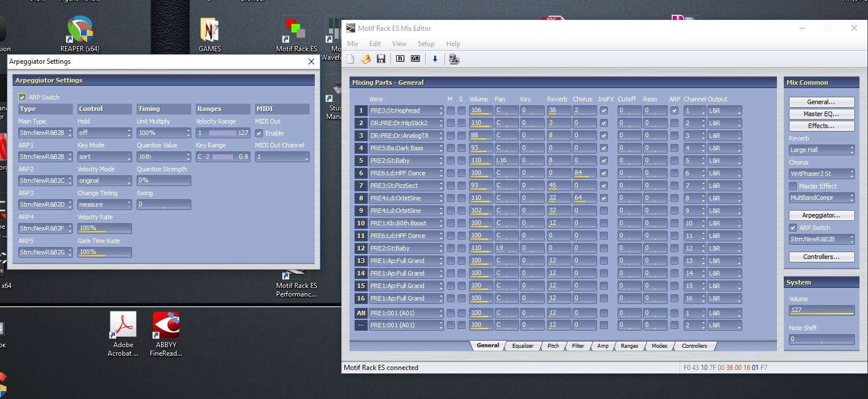Switch to the Controllers tab
The height and width of the screenshot is (399, 868).
tap(694, 346)
